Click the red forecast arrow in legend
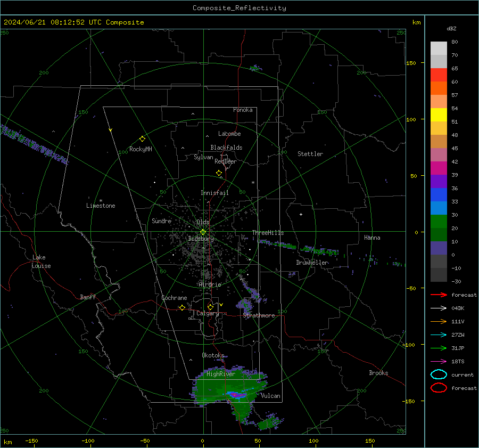Viewport: 479px width, 448px height. pyautogui.click(x=439, y=295)
